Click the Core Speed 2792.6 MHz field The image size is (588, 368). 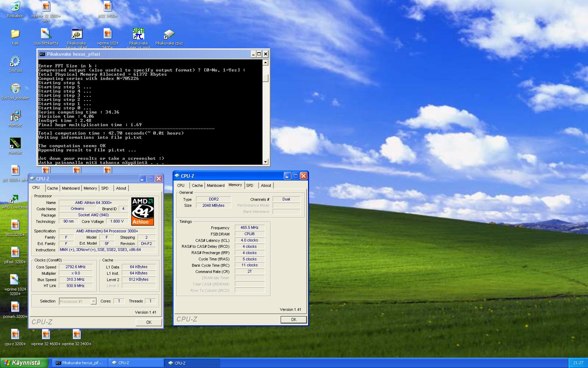coord(76,267)
